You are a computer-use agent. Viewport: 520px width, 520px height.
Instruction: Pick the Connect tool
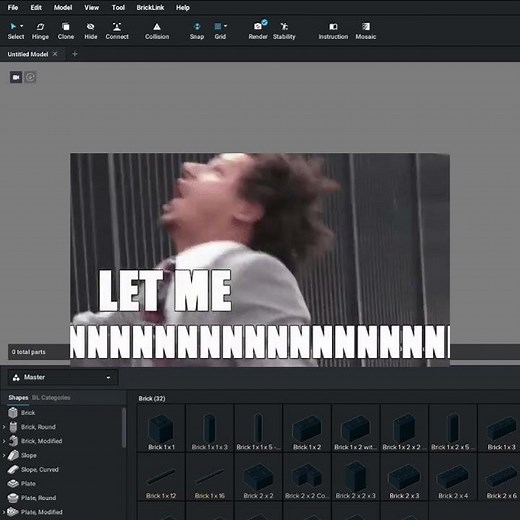coord(117,31)
